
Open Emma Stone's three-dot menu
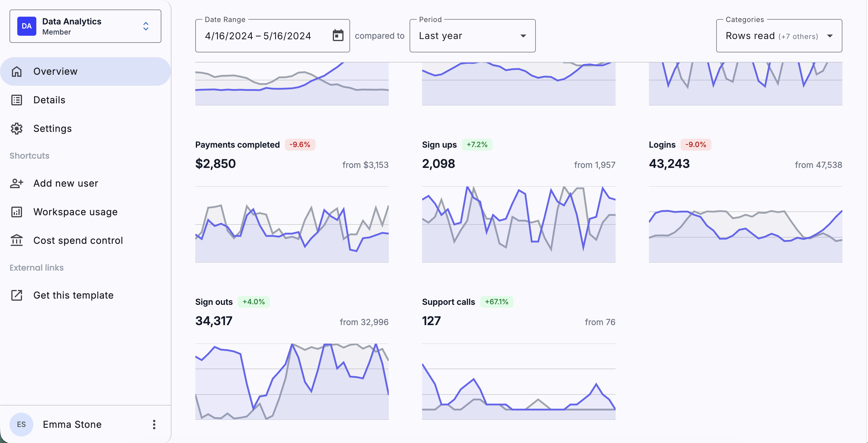tap(154, 425)
